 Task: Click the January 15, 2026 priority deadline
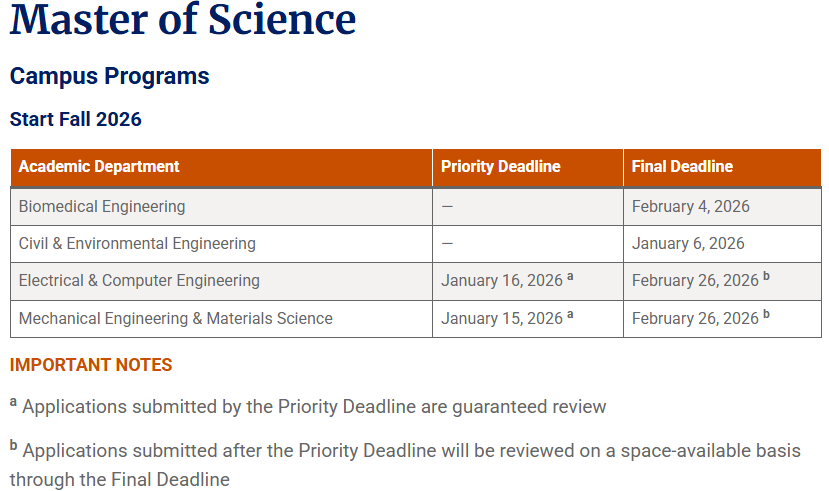(x=502, y=319)
